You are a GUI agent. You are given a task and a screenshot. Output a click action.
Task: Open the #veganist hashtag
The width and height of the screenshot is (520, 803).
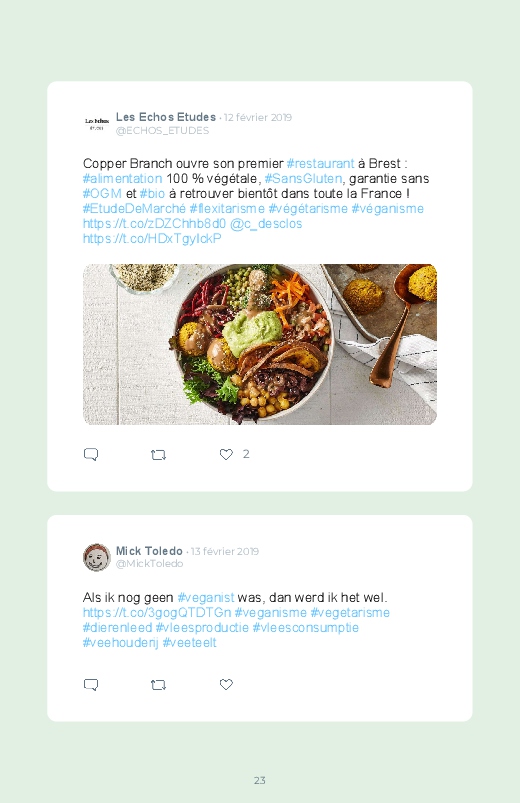(x=205, y=598)
